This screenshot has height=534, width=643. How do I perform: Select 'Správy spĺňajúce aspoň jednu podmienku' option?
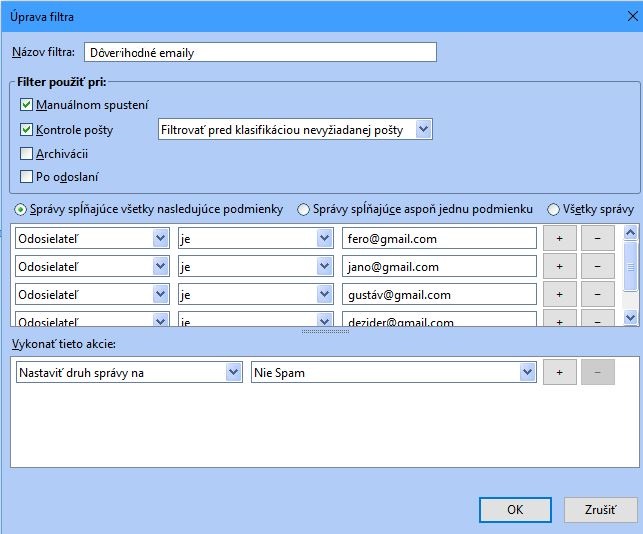coord(304,209)
